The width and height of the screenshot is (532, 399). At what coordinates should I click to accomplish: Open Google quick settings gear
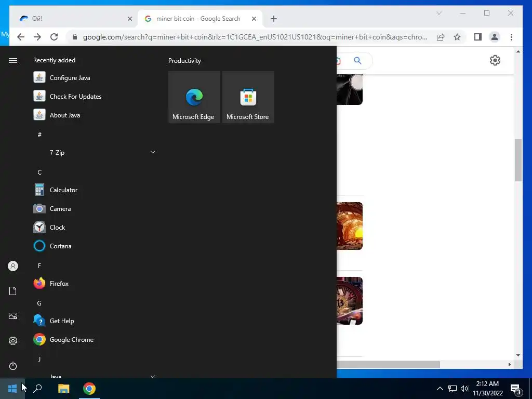tap(495, 60)
